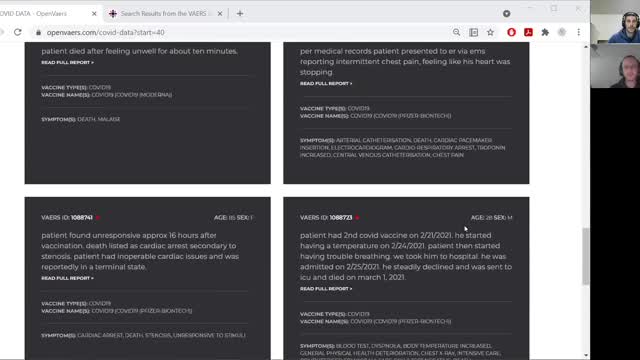Close the Search Results from VAERS tab
The height and width of the screenshot is (360, 640).
point(220,13)
